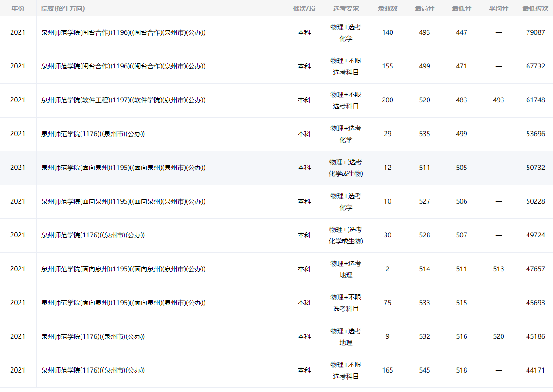553x392 pixels.
Task: Select the 最高分 value 535
Action: click(x=424, y=134)
